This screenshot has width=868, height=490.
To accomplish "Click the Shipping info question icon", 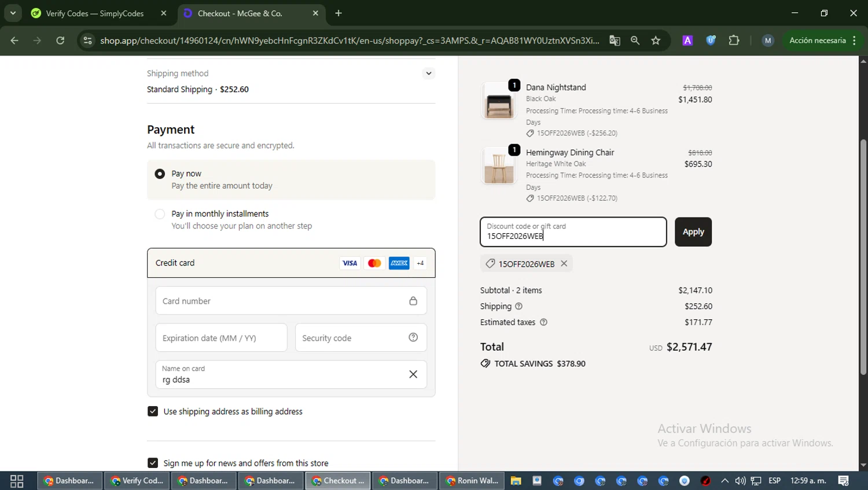I will [x=518, y=307].
